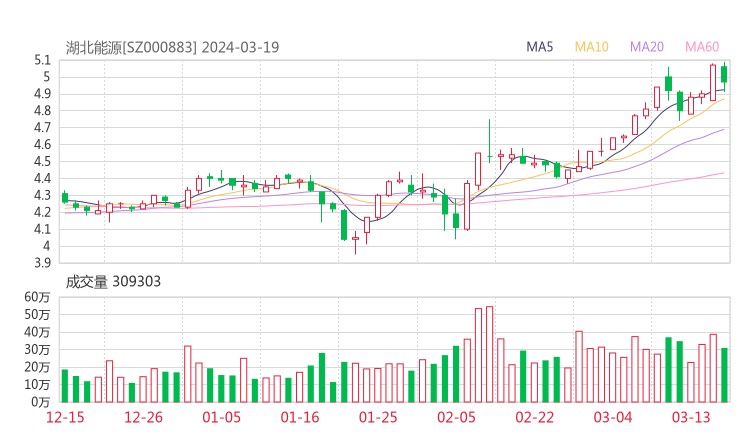Click the 03-13 date axis label
The height and width of the screenshot is (440, 740).
click(691, 417)
